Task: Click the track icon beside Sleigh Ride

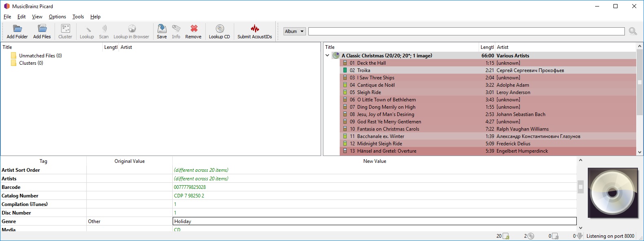Action: [x=345, y=92]
